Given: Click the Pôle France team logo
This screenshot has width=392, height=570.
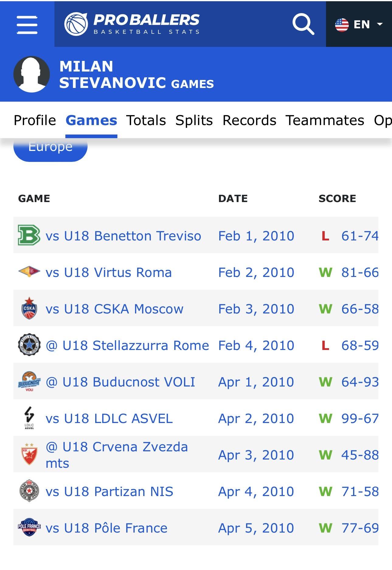Looking at the screenshot, I should click(x=29, y=527).
